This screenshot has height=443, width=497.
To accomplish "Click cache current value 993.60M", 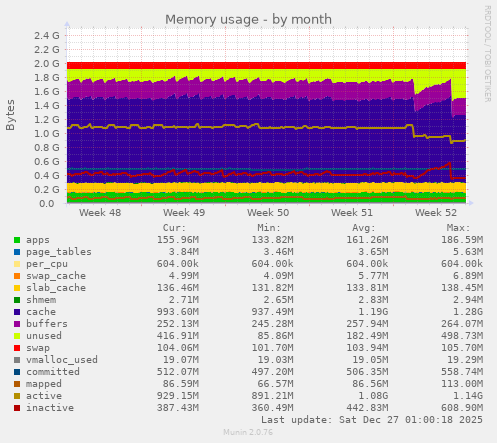I will coord(178,312).
